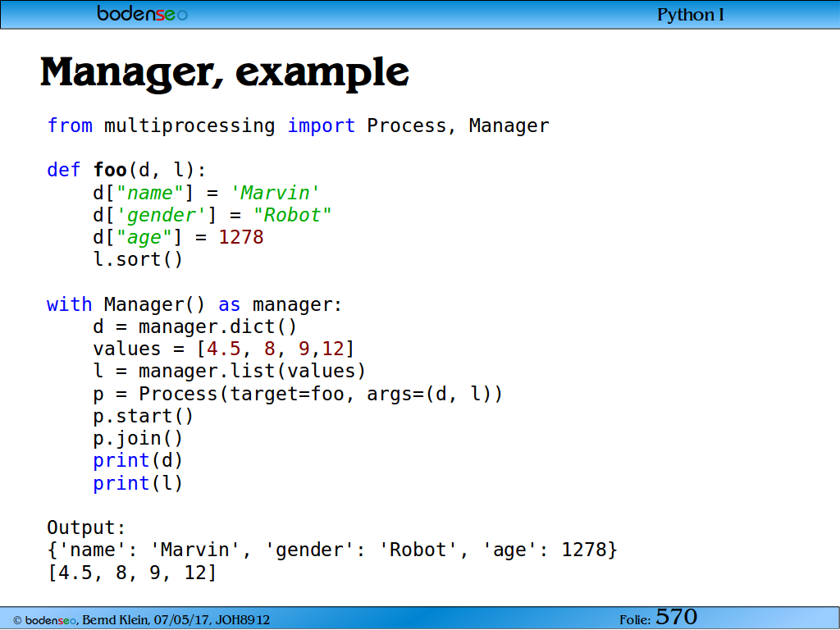Screen dimensions: 840x630
Task: Click the slide number 'Folie: 570'
Action: coord(659,618)
